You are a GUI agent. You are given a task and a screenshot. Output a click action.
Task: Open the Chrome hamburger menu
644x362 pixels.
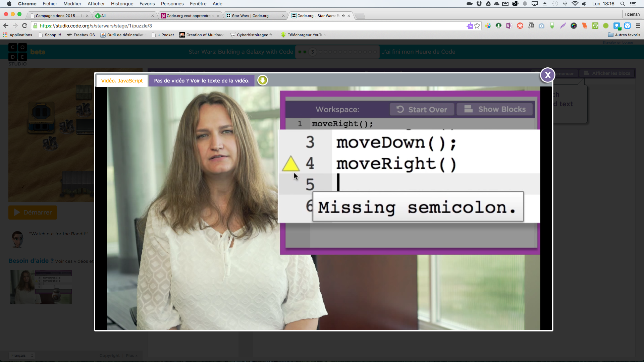coord(638,26)
